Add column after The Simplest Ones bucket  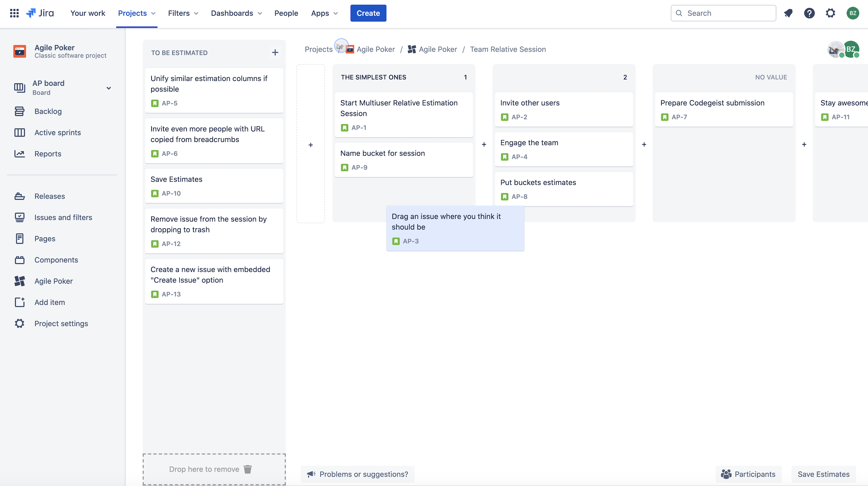[484, 144]
